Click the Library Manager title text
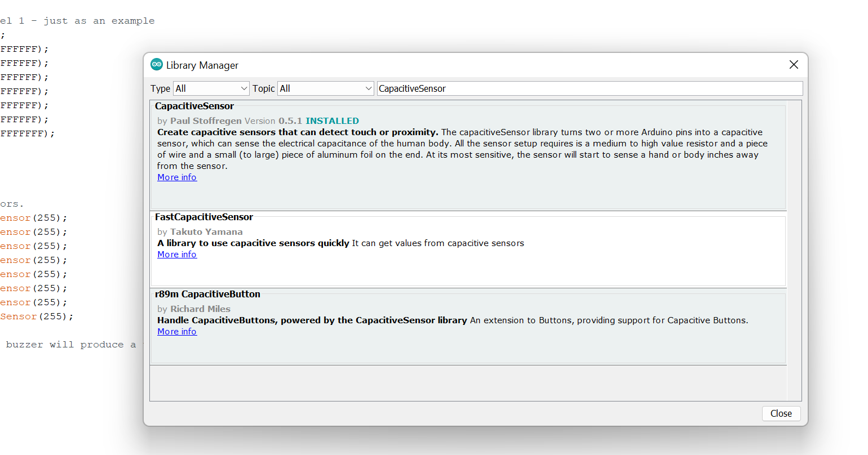868x455 pixels. (x=202, y=65)
